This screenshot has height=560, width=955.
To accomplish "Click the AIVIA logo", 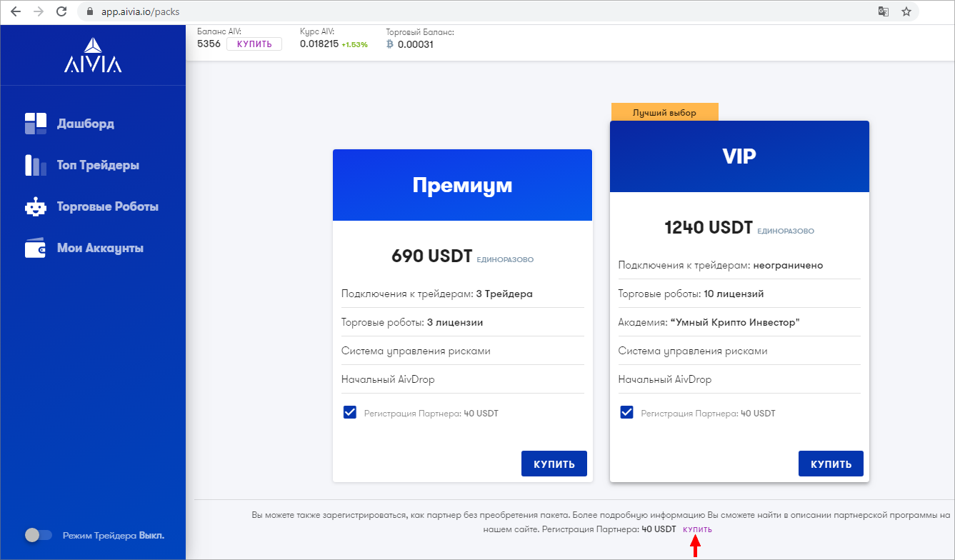I will coord(93,55).
